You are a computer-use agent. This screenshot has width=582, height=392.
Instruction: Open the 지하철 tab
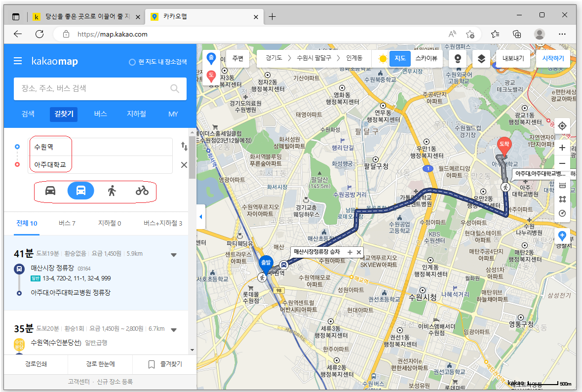(136, 114)
